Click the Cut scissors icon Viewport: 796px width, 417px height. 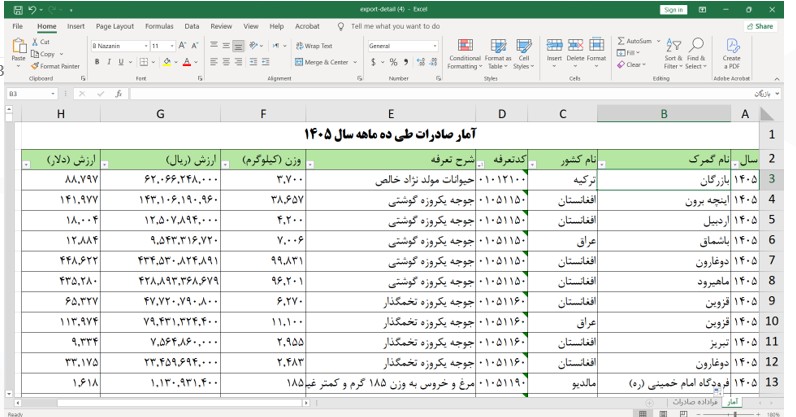(x=35, y=42)
